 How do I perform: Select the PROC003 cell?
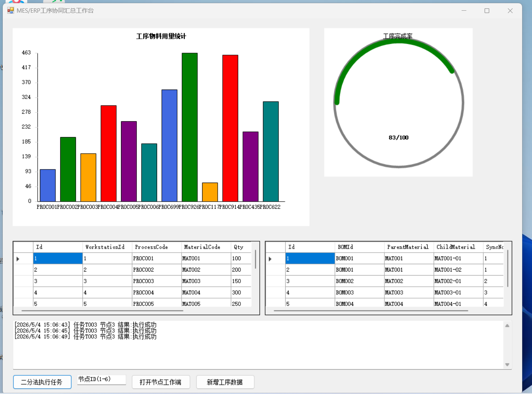157,281
